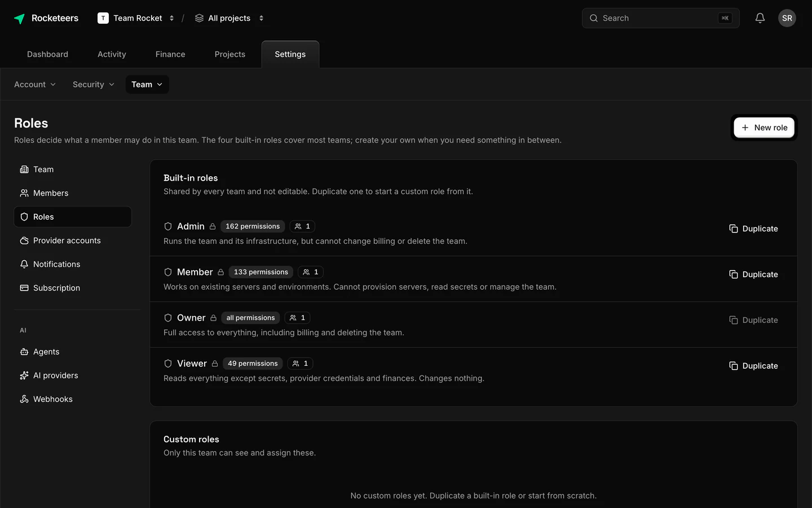Open AI providers in the sidebar
812x508 pixels.
pos(73,375)
